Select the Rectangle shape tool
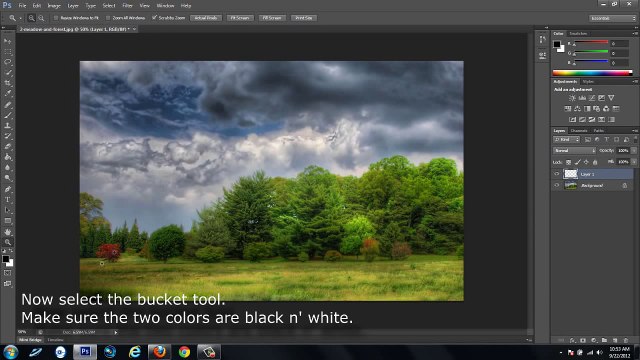640x360 pixels. coord(7,221)
